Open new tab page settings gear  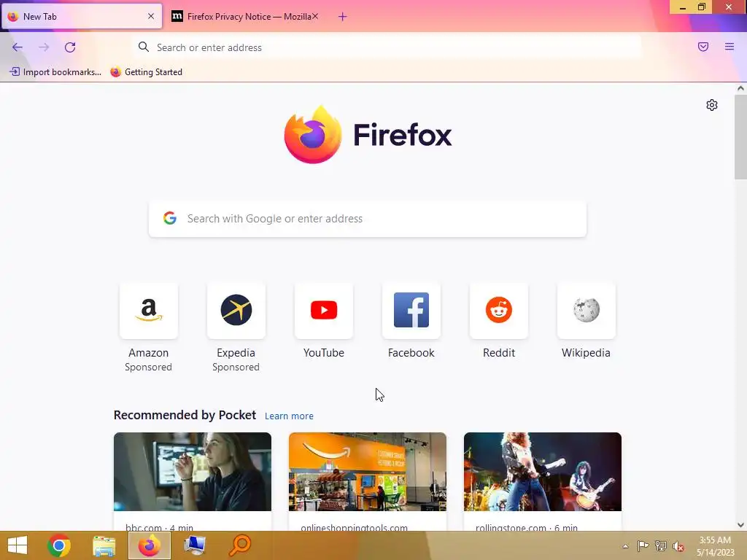point(712,105)
